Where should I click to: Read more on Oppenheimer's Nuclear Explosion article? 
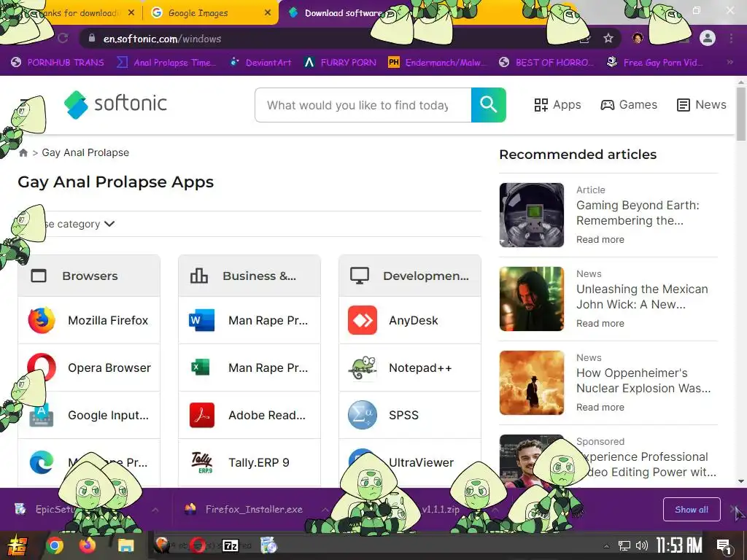pyautogui.click(x=600, y=407)
